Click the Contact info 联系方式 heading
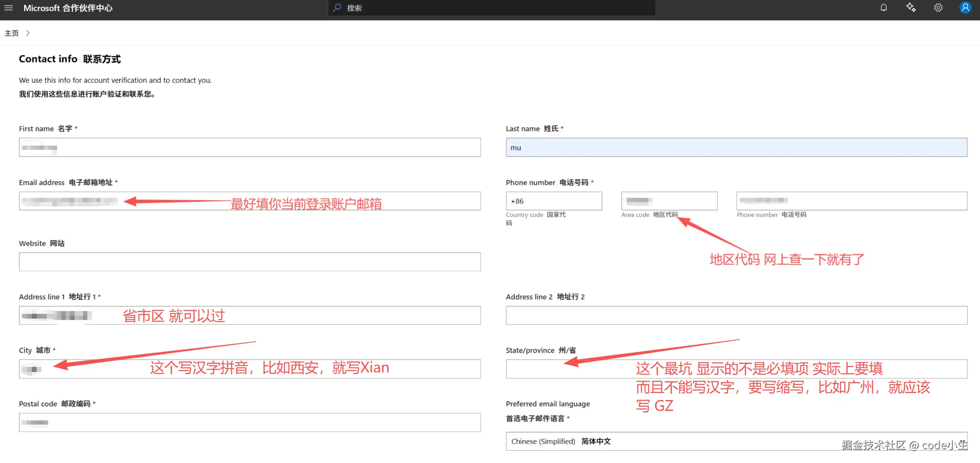Image resolution: width=980 pixels, height=463 pixels. (70, 59)
